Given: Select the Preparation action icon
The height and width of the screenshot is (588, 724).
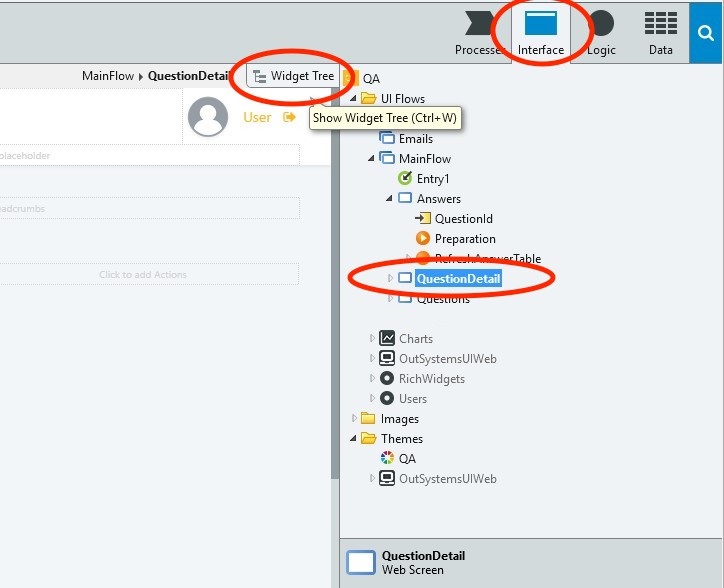Looking at the screenshot, I should (422, 238).
